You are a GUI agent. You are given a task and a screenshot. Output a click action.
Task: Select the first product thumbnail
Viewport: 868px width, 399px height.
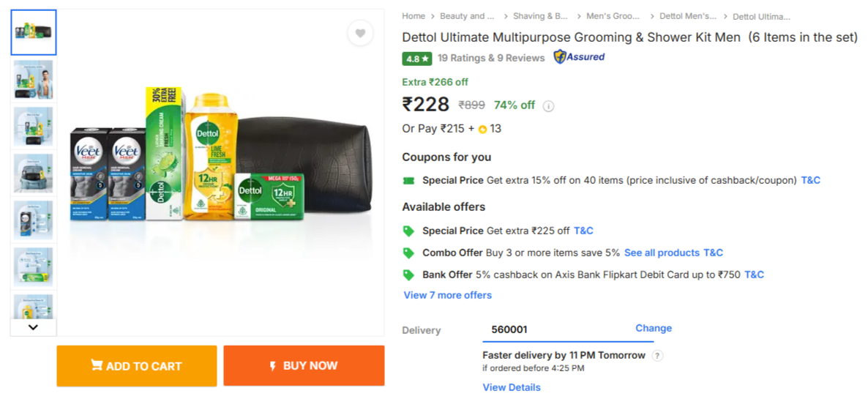34,32
